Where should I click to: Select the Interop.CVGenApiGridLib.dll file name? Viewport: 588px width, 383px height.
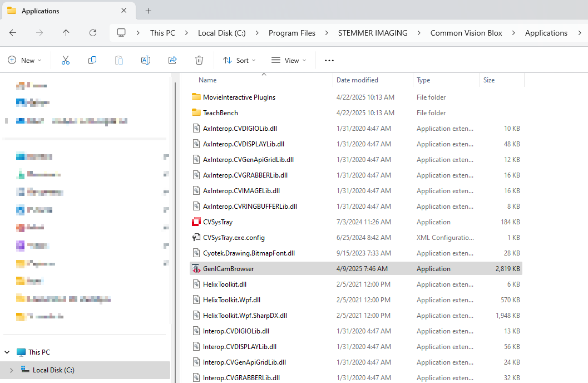[x=244, y=362]
